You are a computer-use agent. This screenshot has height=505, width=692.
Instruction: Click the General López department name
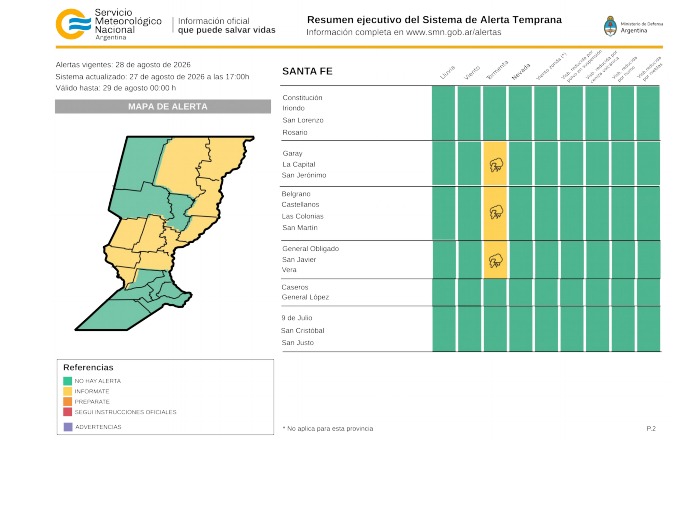305,297
